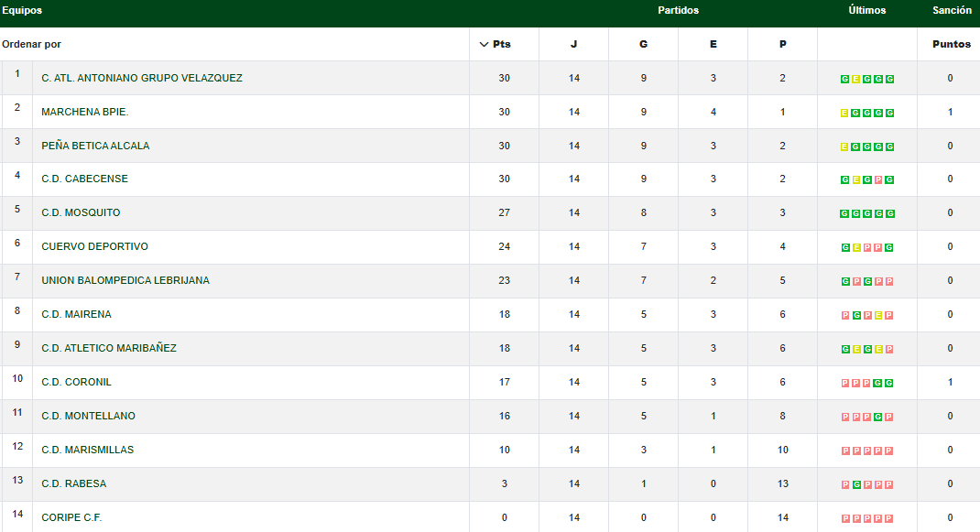The image size is (980, 532).
Task: Click the yellow draw badge in Cabecense's row
Action: 856,180
